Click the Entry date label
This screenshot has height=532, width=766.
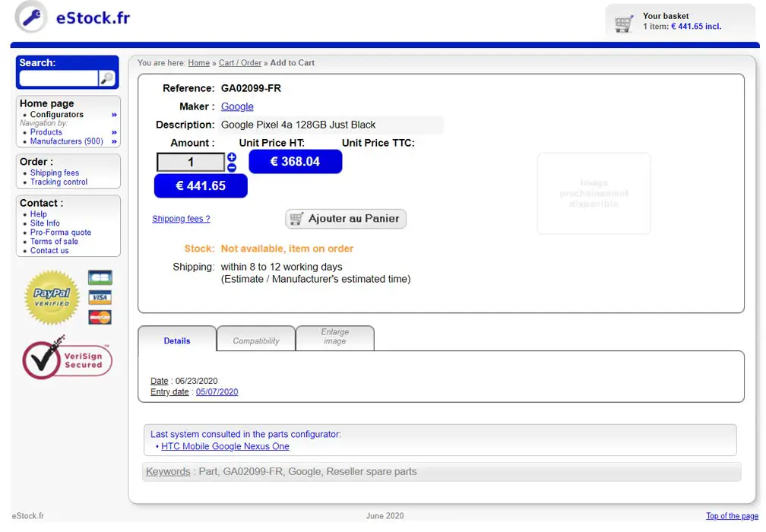[169, 392]
